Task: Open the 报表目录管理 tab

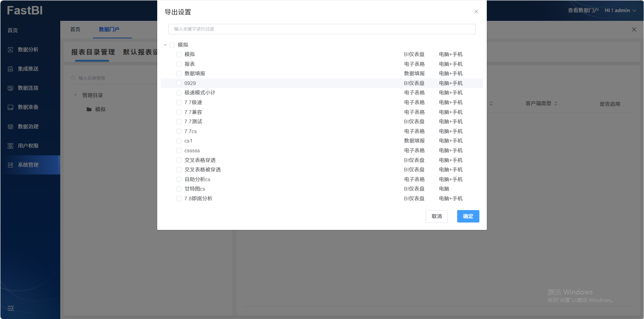Action: [x=93, y=52]
